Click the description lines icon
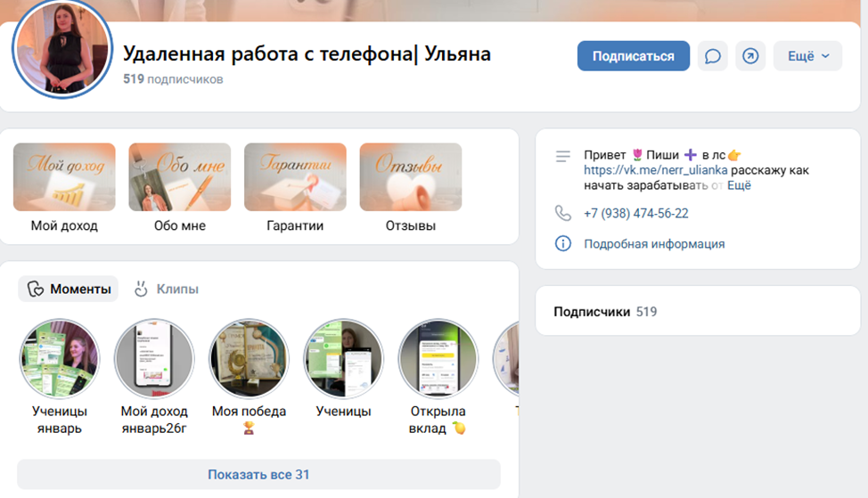This screenshot has width=868, height=498. (563, 157)
